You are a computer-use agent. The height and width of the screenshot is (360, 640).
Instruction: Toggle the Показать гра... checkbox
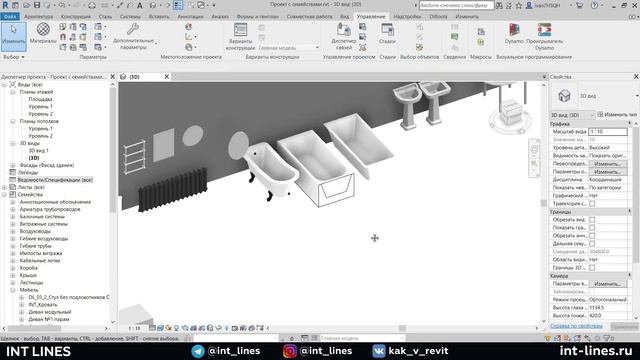click(592, 228)
